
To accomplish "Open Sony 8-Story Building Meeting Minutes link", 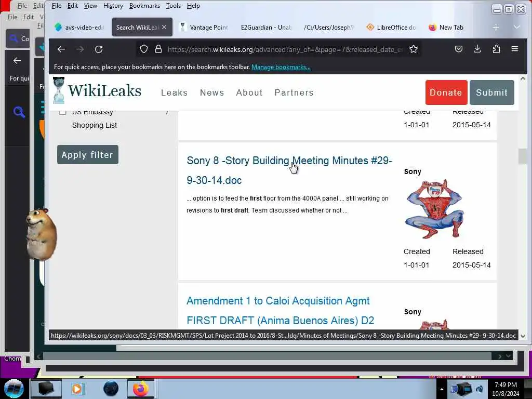I will click(289, 170).
